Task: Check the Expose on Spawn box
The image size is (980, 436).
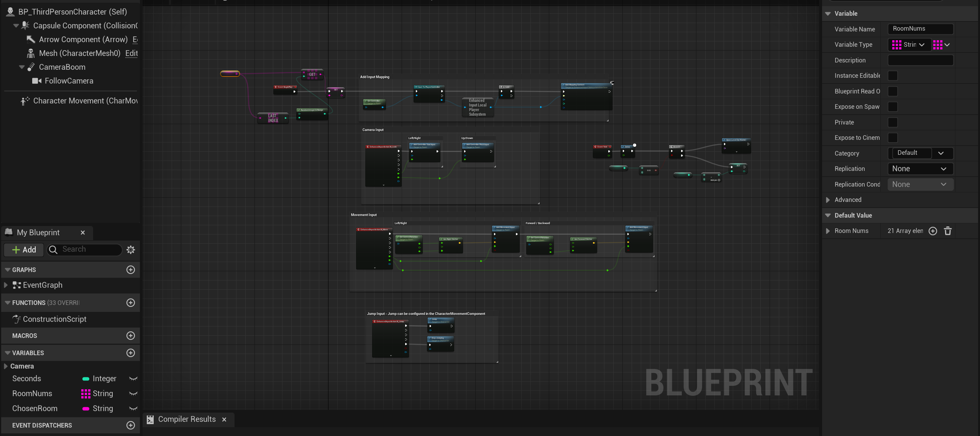Action: pyautogui.click(x=893, y=107)
